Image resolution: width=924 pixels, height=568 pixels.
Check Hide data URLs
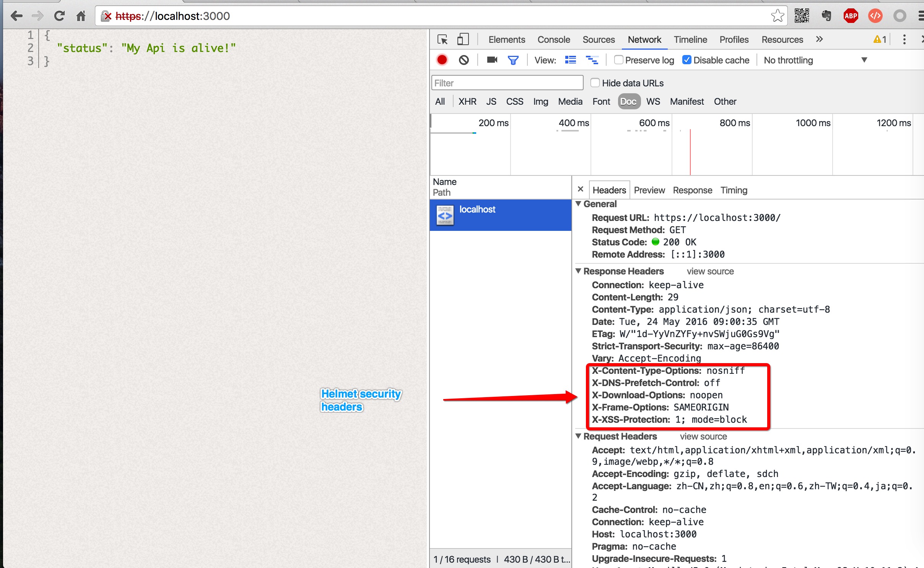[595, 83]
